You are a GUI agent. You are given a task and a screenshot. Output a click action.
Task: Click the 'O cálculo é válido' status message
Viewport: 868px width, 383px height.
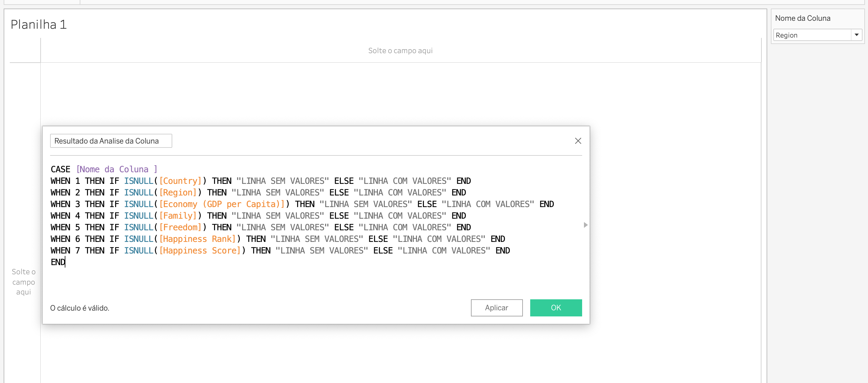[79, 308]
